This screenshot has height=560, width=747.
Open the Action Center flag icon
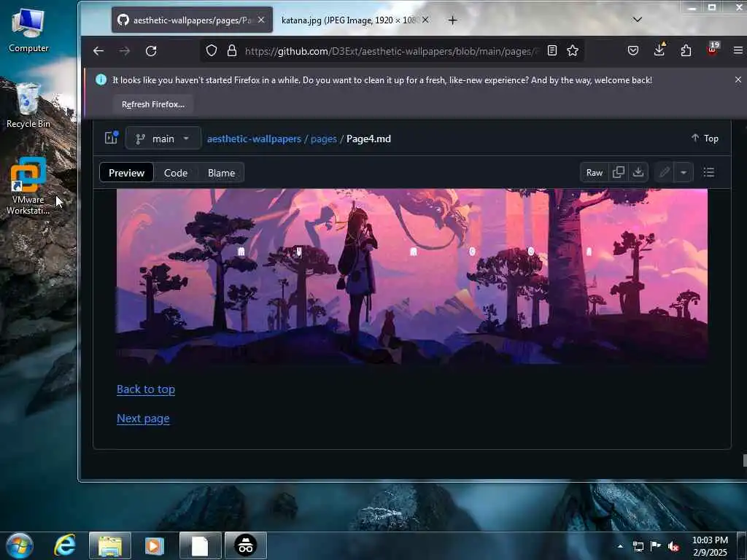(x=656, y=545)
